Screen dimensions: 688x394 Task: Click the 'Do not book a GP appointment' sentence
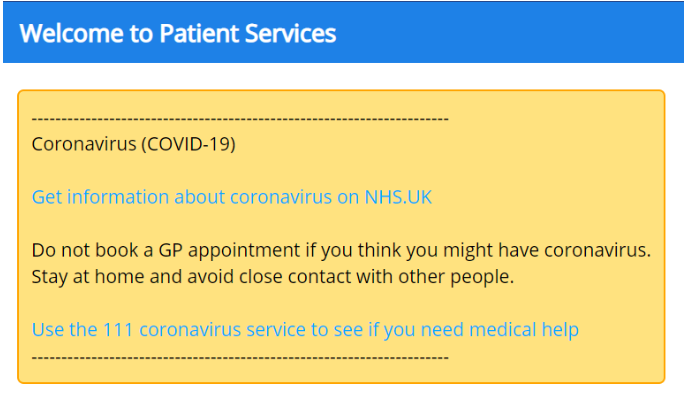click(x=341, y=250)
